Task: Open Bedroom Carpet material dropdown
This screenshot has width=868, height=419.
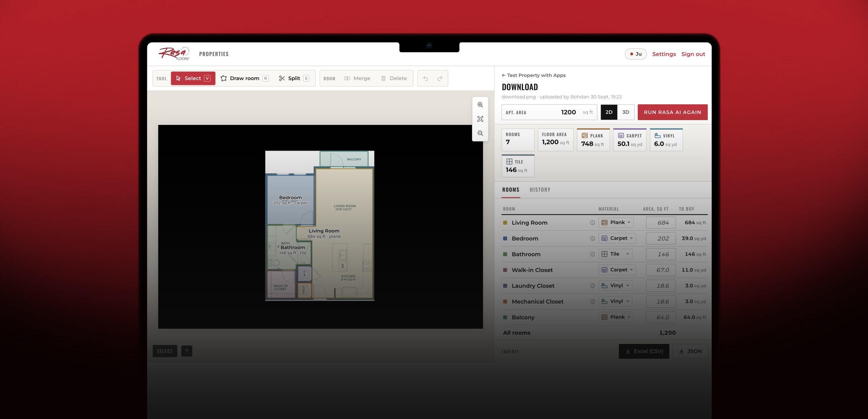Action: [617, 239]
